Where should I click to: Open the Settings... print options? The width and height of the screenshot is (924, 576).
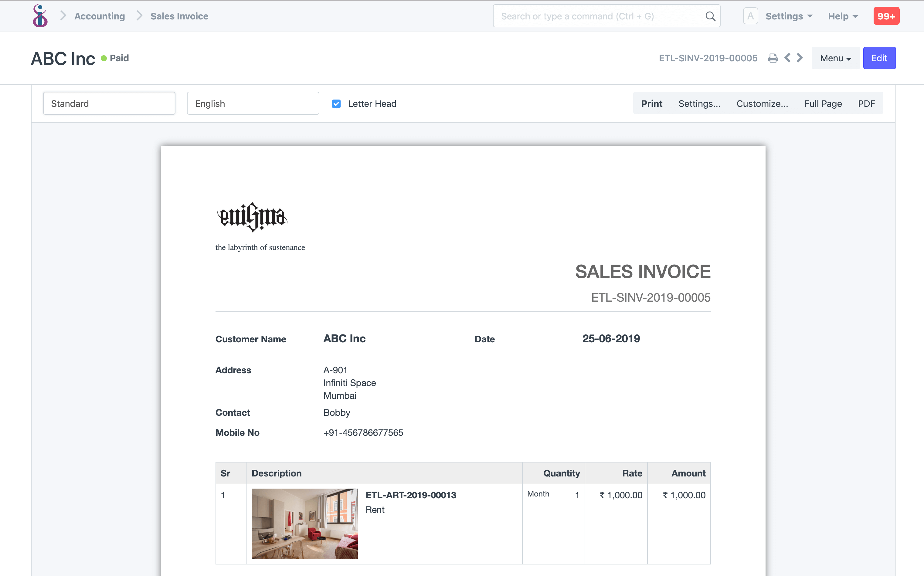tap(700, 103)
